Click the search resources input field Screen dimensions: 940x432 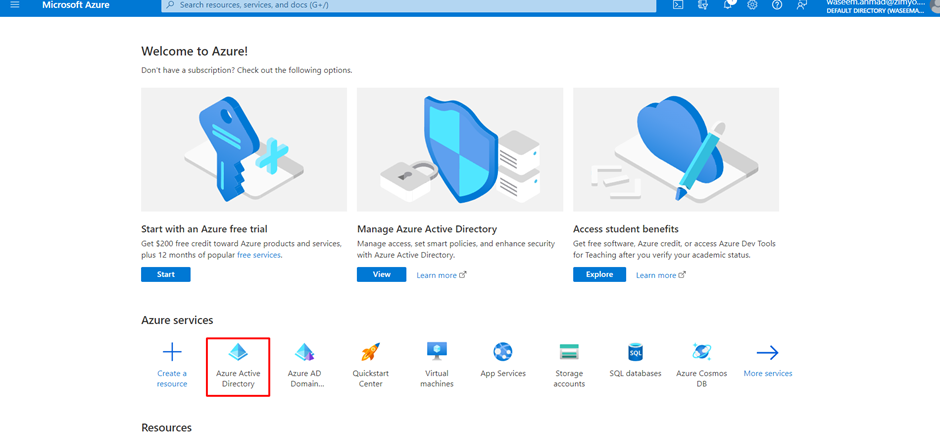point(409,5)
